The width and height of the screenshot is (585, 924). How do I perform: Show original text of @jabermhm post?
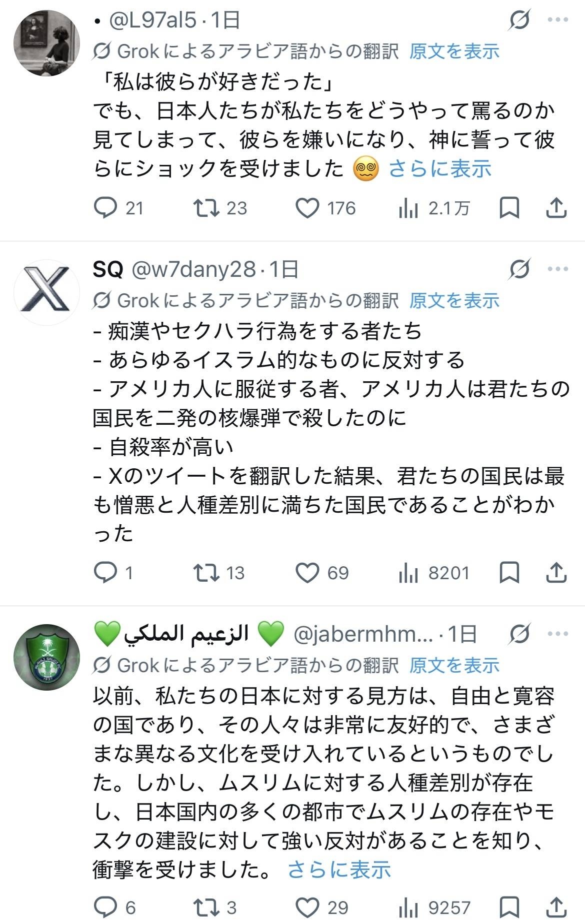coord(454,665)
